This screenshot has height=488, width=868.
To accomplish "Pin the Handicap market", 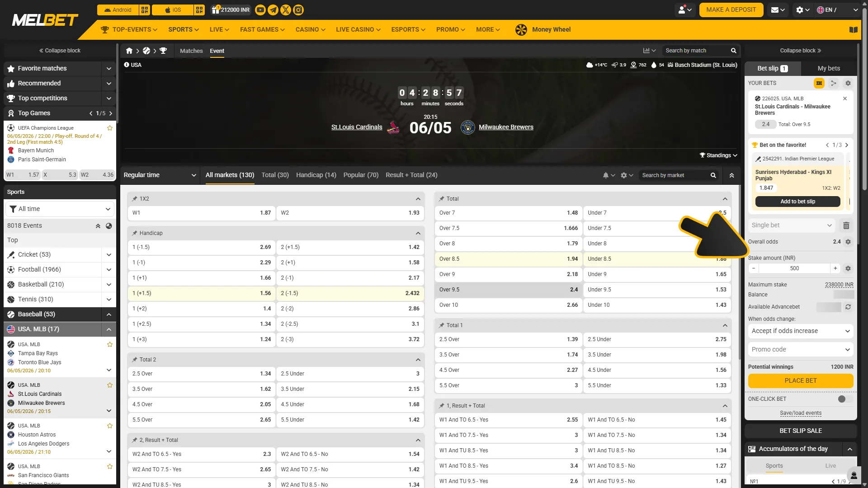I will [x=135, y=233].
